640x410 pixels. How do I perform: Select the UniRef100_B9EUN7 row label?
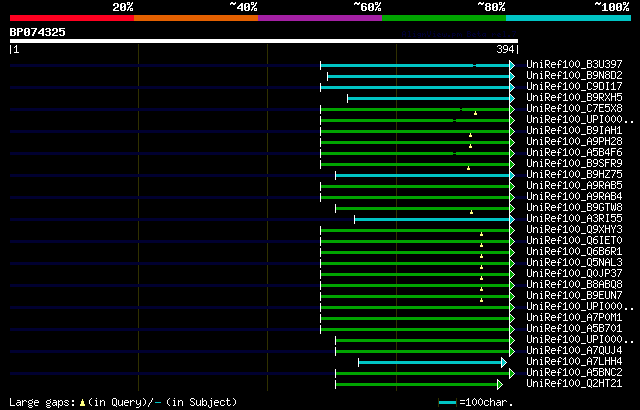click(574, 296)
